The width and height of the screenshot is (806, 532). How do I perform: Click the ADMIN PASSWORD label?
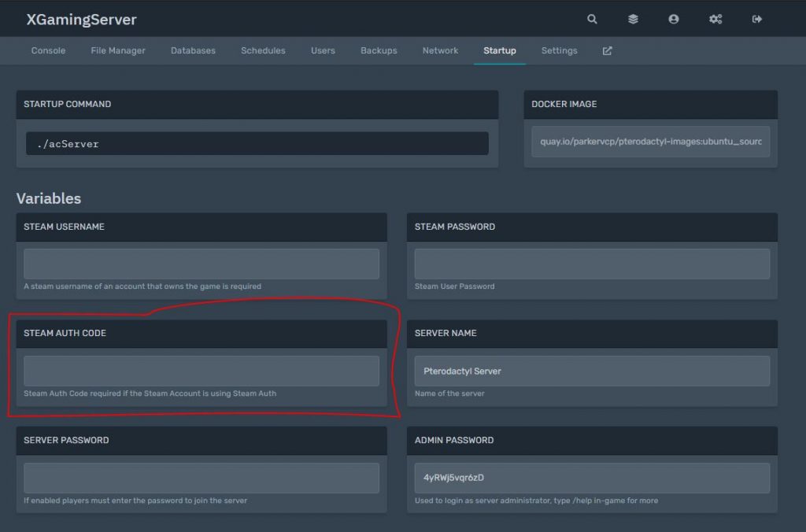pos(454,440)
